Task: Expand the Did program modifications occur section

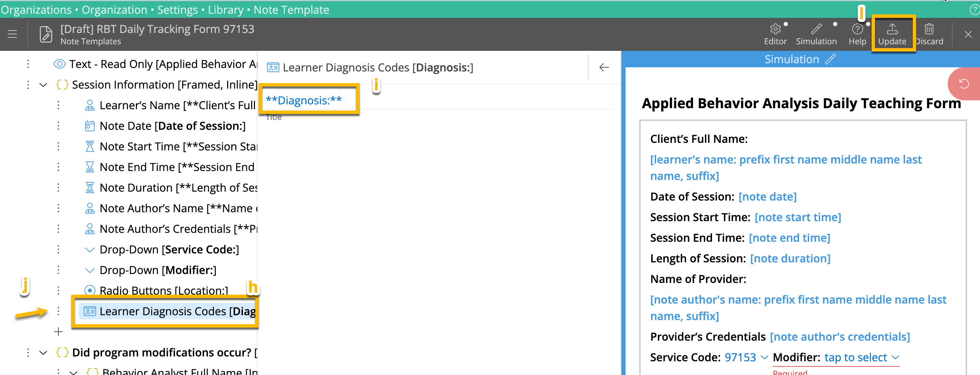Action: click(x=43, y=352)
